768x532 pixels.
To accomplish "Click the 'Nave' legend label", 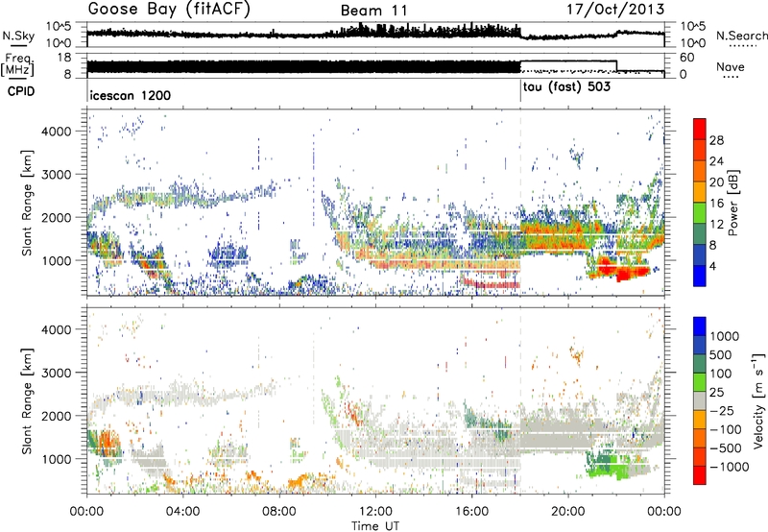I will (731, 66).
